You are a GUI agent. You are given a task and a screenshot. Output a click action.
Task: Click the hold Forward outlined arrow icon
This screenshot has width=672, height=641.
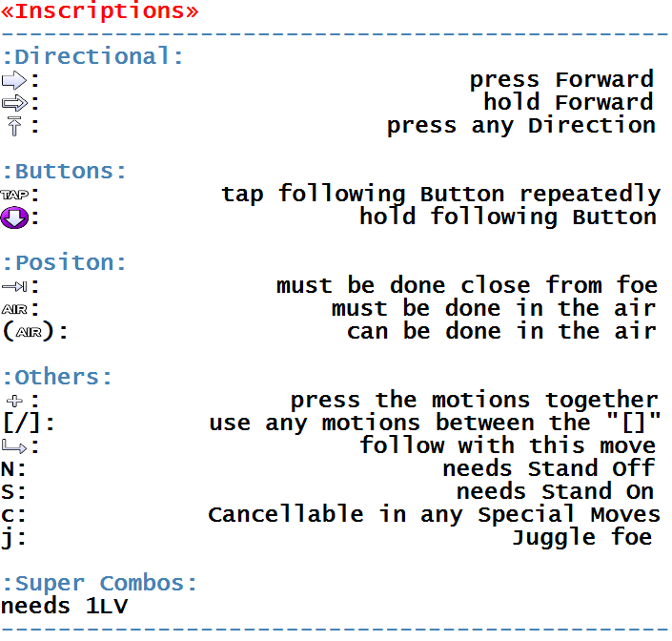coord(14,103)
